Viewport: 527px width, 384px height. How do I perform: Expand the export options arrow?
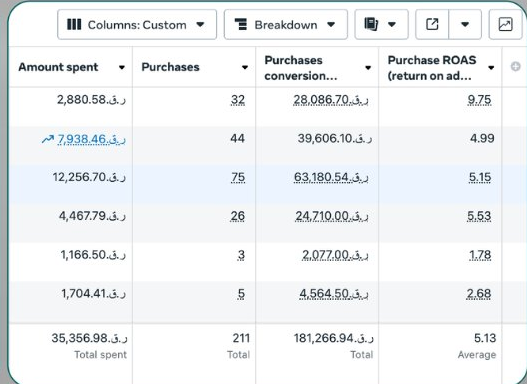click(465, 25)
